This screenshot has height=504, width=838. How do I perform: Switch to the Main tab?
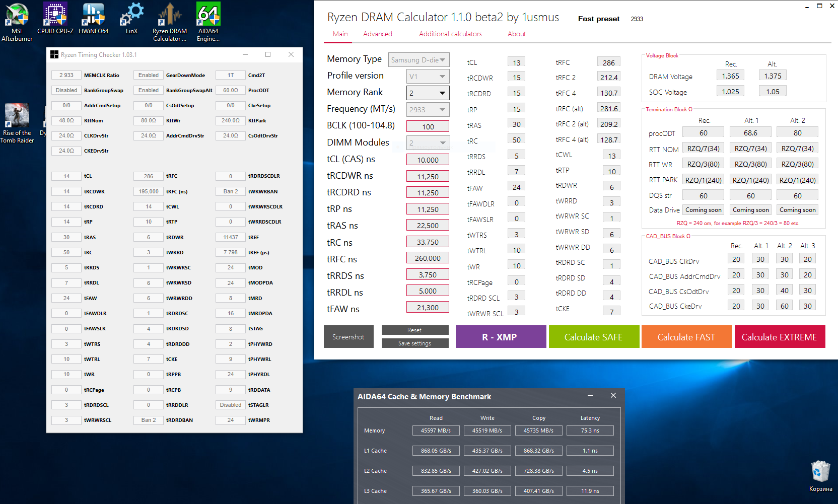point(340,34)
